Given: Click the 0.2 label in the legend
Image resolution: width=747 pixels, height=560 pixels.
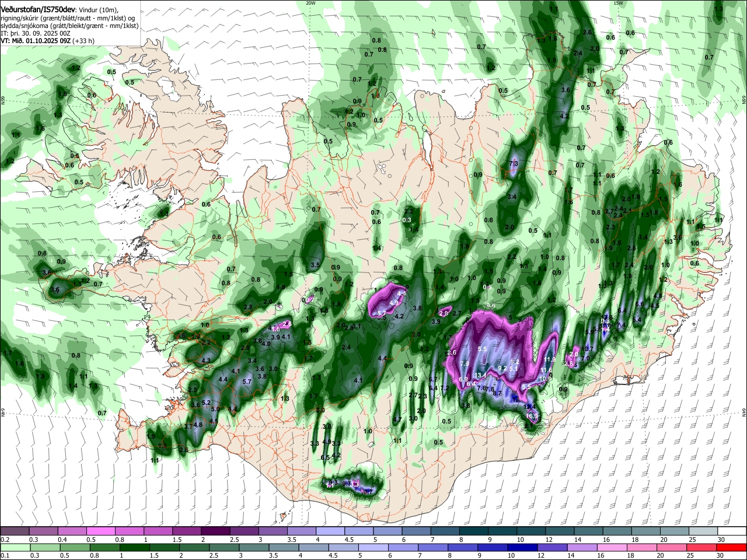Looking at the screenshot, I should click(5, 540).
